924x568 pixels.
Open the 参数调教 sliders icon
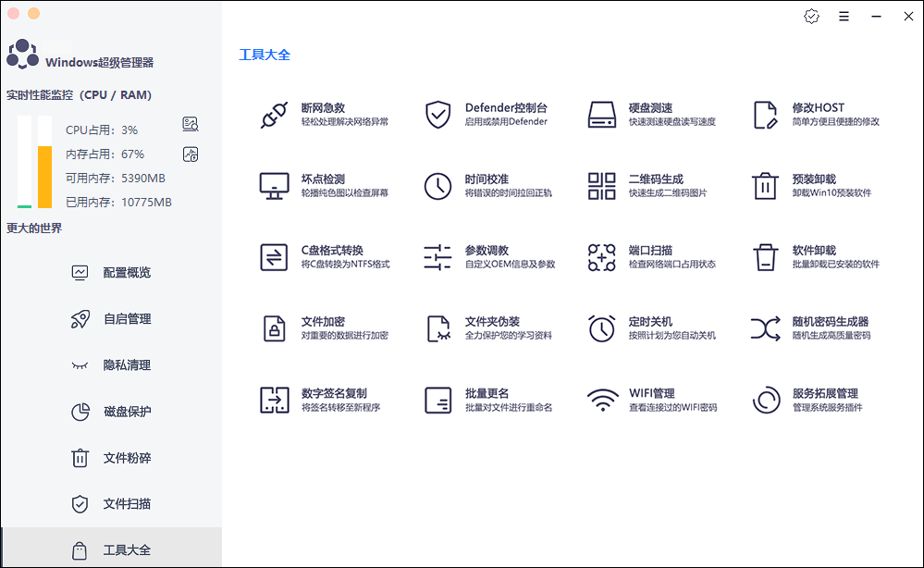point(437,257)
